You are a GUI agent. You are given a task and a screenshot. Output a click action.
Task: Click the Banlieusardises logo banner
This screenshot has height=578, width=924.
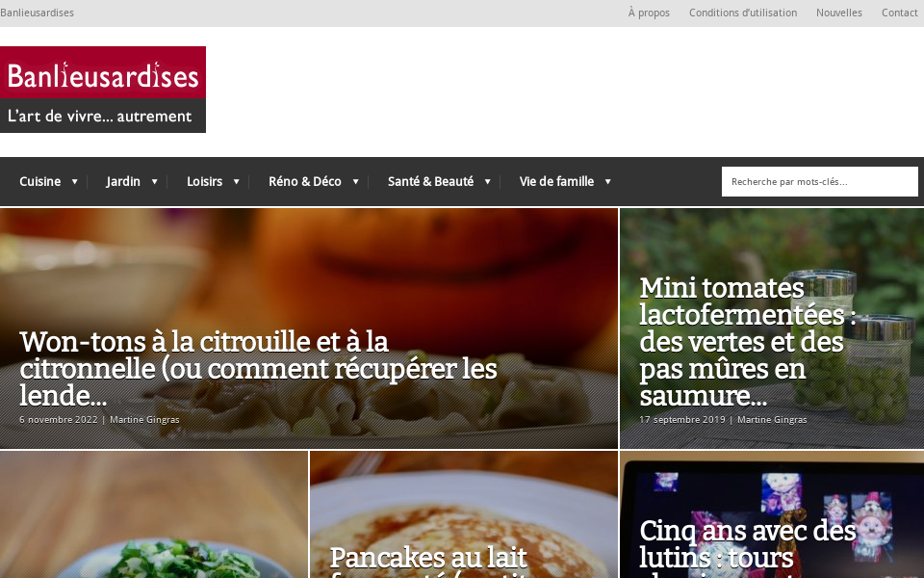[x=103, y=90]
